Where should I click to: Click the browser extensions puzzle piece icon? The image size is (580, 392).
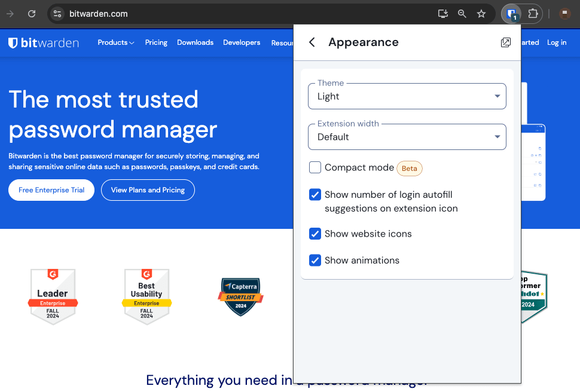click(532, 13)
